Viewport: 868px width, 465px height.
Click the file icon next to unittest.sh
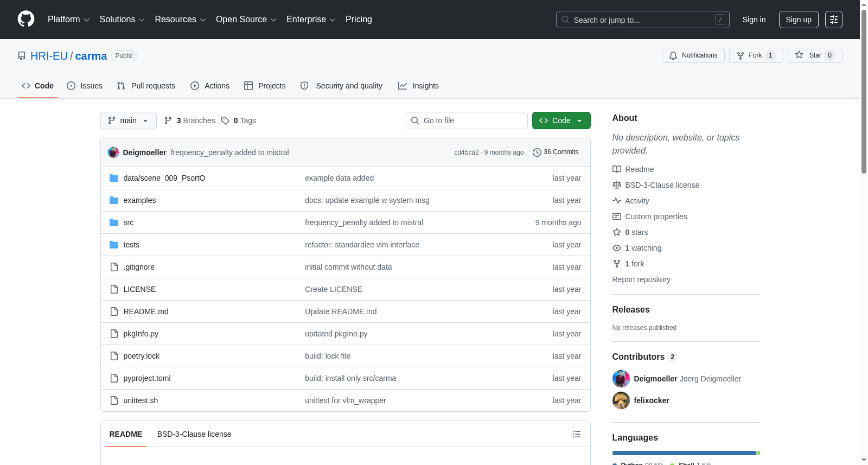pos(114,400)
